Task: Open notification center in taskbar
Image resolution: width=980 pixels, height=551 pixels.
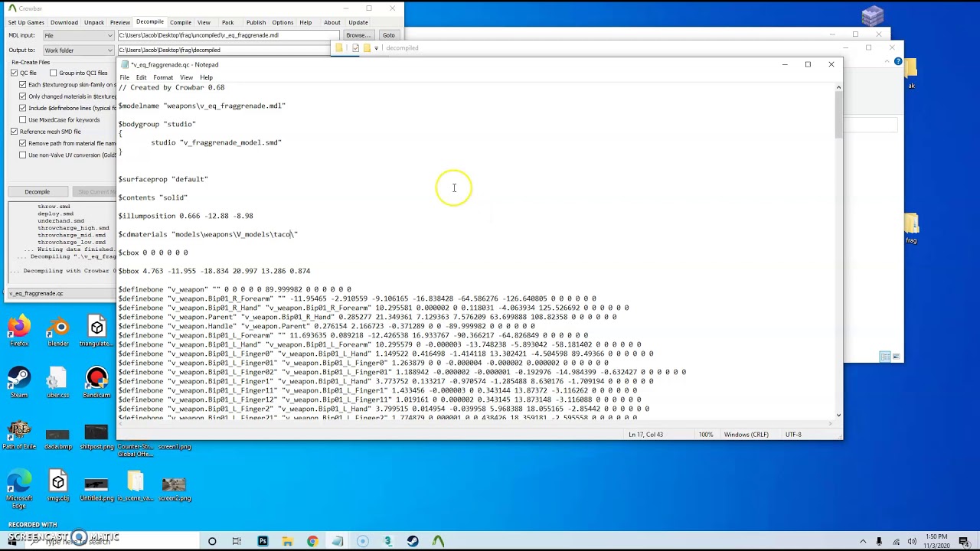Action: [x=963, y=542]
